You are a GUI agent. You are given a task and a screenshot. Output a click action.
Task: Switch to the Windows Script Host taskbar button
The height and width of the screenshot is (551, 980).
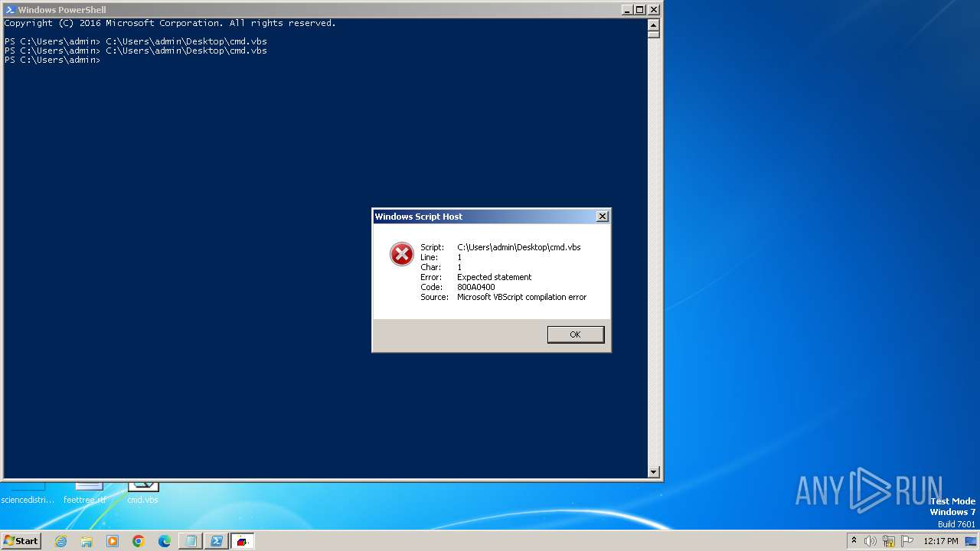tap(243, 541)
